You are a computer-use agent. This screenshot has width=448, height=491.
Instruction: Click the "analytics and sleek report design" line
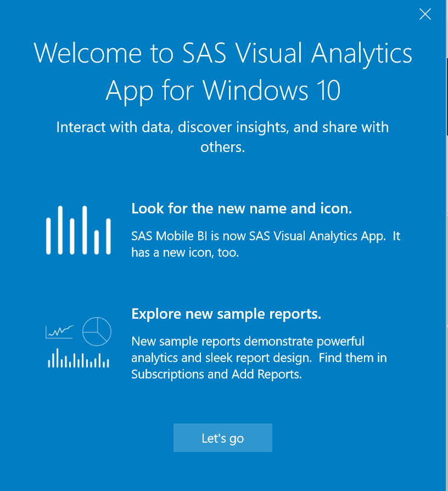[x=259, y=358]
